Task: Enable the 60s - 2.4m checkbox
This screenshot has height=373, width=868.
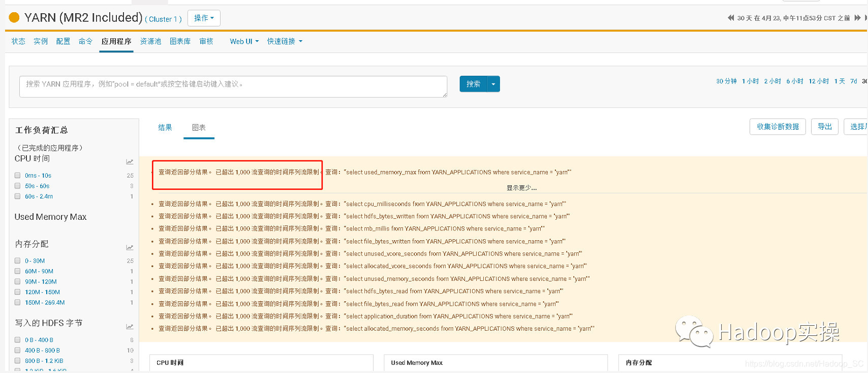Action: 18,196
